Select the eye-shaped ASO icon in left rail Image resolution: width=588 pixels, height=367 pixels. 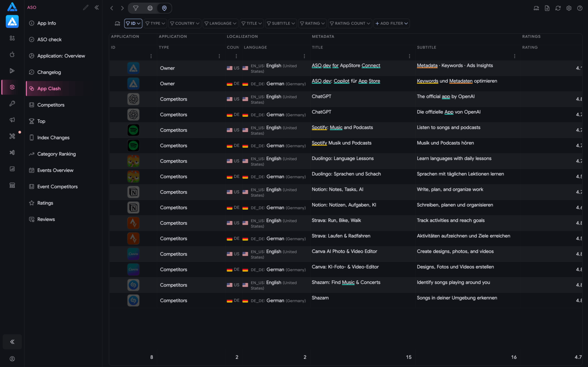point(12,87)
